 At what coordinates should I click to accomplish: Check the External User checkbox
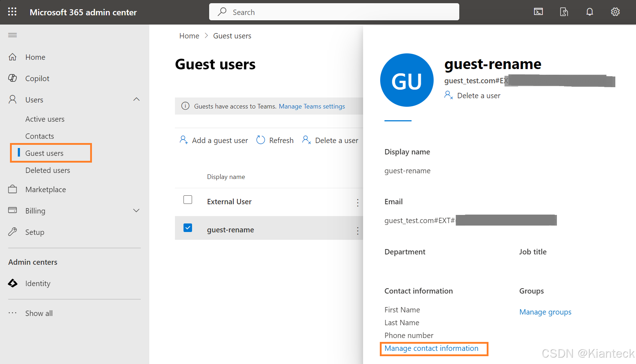tap(188, 200)
